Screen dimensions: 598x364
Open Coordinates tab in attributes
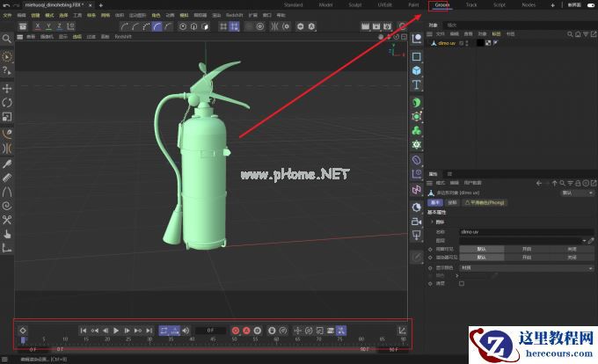pos(452,203)
